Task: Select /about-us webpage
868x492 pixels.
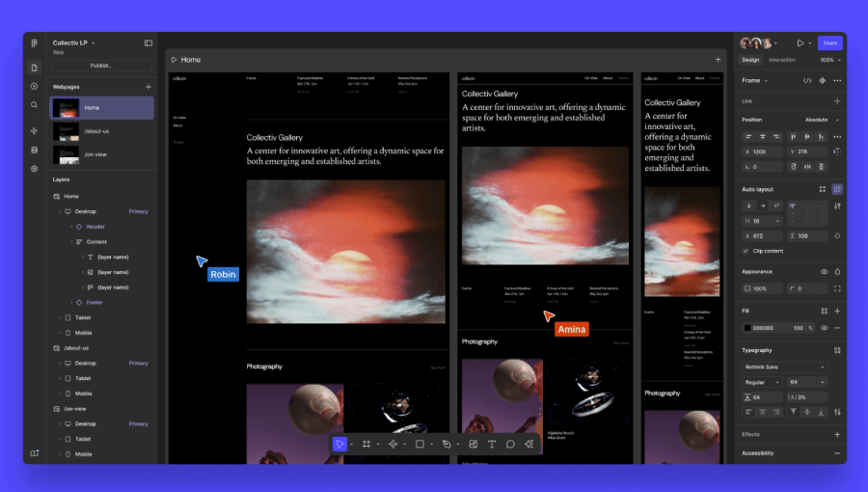Action: (102, 132)
